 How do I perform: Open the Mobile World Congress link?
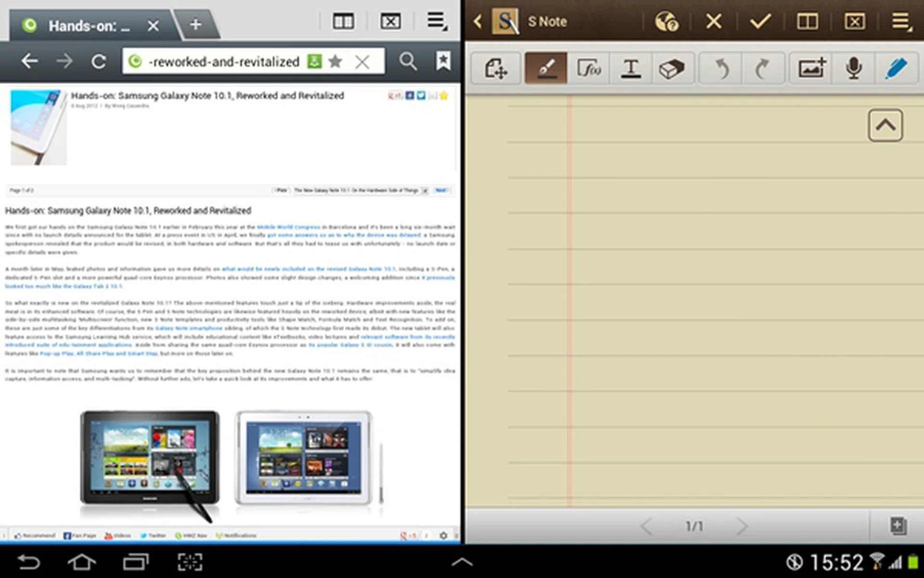click(288, 227)
